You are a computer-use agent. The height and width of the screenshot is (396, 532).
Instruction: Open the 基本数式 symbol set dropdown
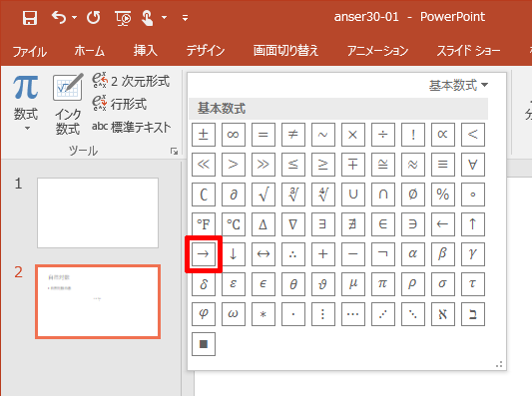458,85
